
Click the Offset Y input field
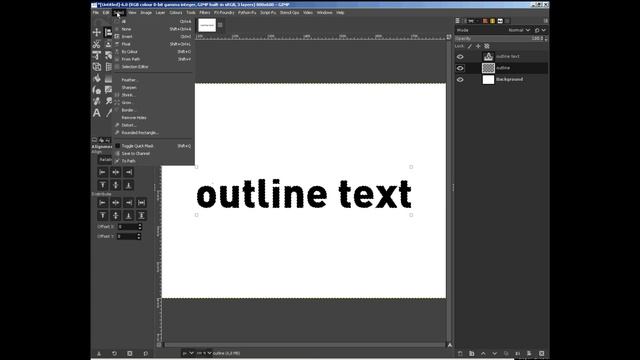click(x=129, y=236)
